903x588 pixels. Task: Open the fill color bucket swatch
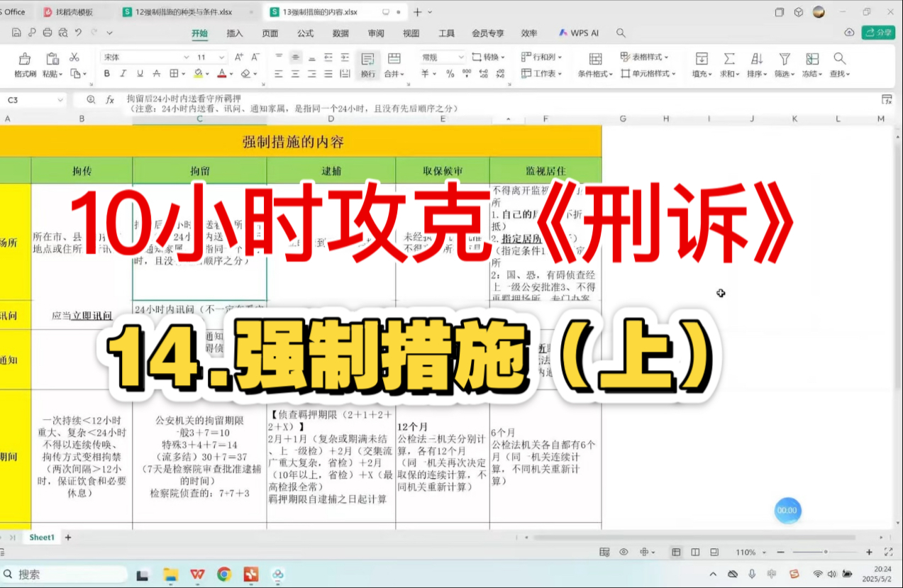[198, 74]
